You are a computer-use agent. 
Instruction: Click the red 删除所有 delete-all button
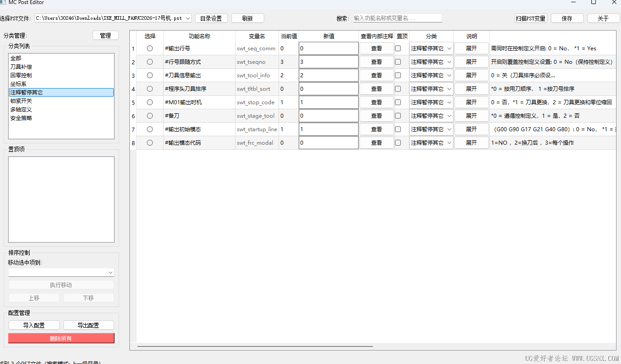coord(61,338)
